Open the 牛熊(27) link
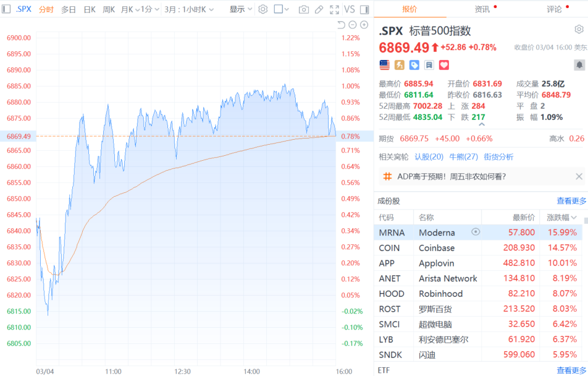The height and width of the screenshot is (376, 588). (463, 156)
